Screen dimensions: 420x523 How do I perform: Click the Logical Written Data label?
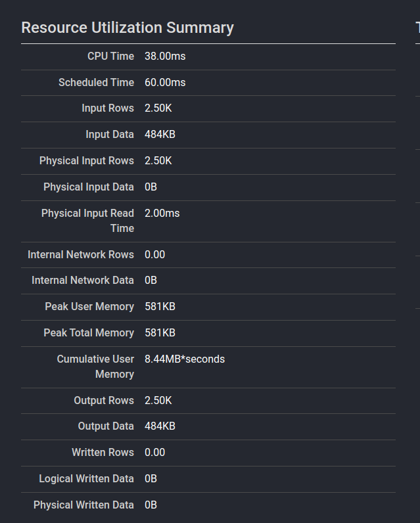pos(86,478)
